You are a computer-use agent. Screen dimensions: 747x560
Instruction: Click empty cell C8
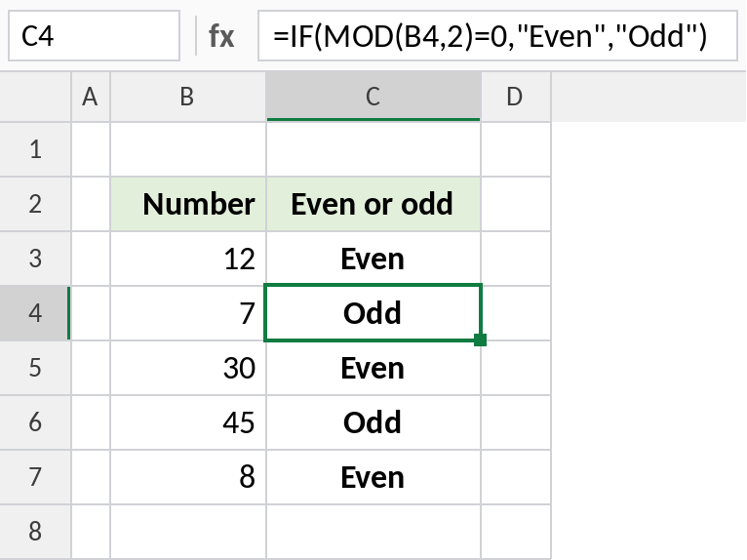click(x=373, y=532)
